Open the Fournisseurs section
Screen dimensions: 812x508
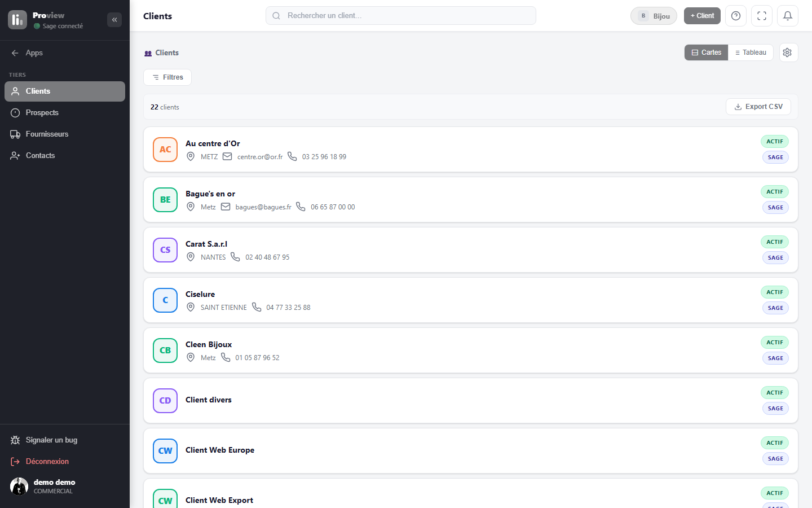(65, 134)
